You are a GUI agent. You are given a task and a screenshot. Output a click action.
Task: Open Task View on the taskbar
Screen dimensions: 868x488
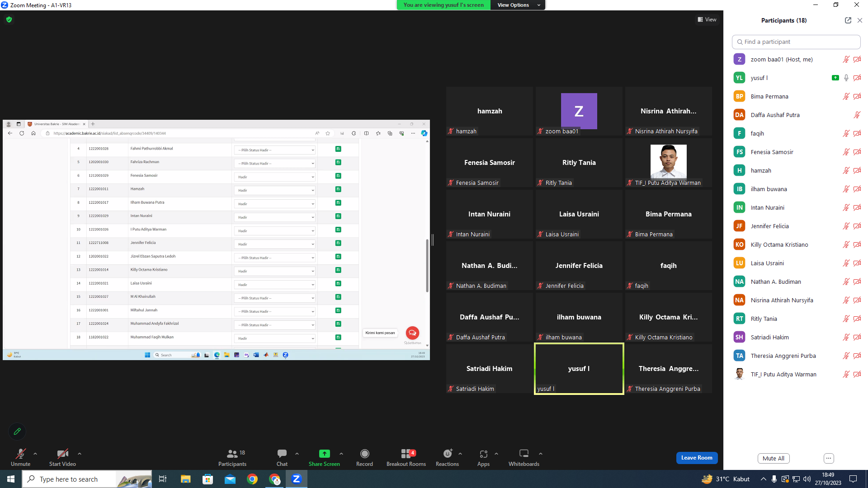click(x=163, y=479)
